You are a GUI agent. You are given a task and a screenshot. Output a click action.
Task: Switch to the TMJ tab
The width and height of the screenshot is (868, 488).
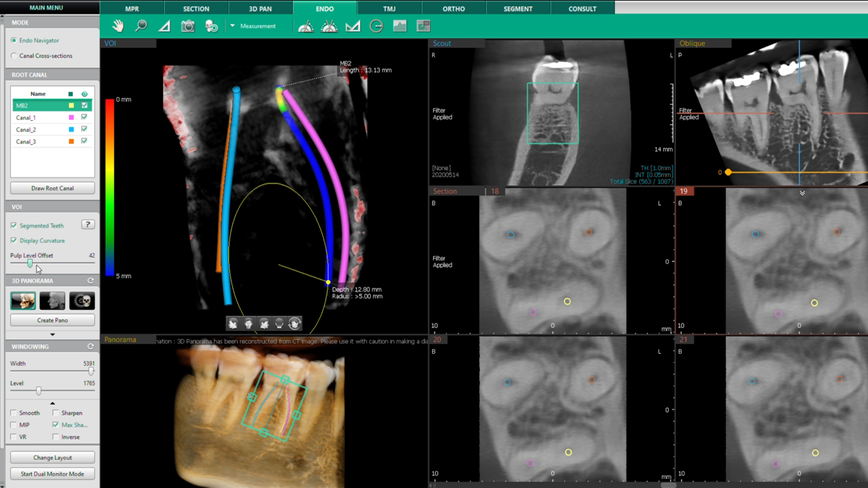[389, 9]
